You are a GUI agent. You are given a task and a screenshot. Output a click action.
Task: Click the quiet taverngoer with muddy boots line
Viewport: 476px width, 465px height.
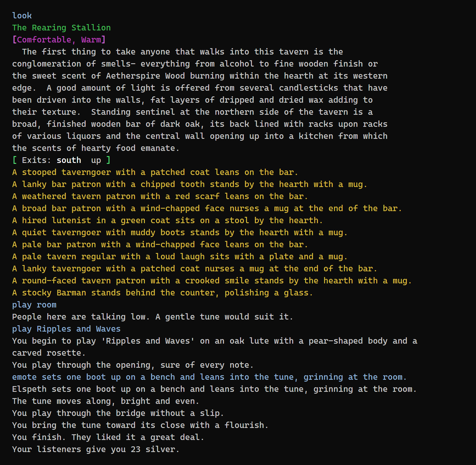pyautogui.click(x=180, y=232)
